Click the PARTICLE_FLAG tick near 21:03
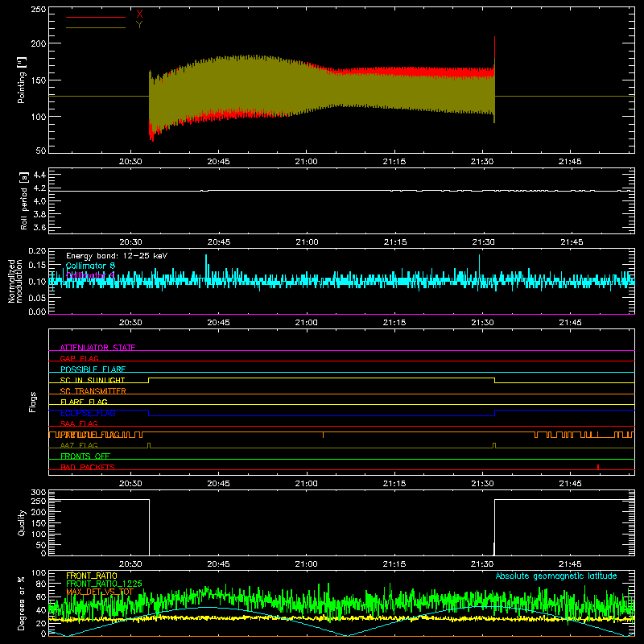The width and height of the screenshot is (644, 644). pos(324,435)
